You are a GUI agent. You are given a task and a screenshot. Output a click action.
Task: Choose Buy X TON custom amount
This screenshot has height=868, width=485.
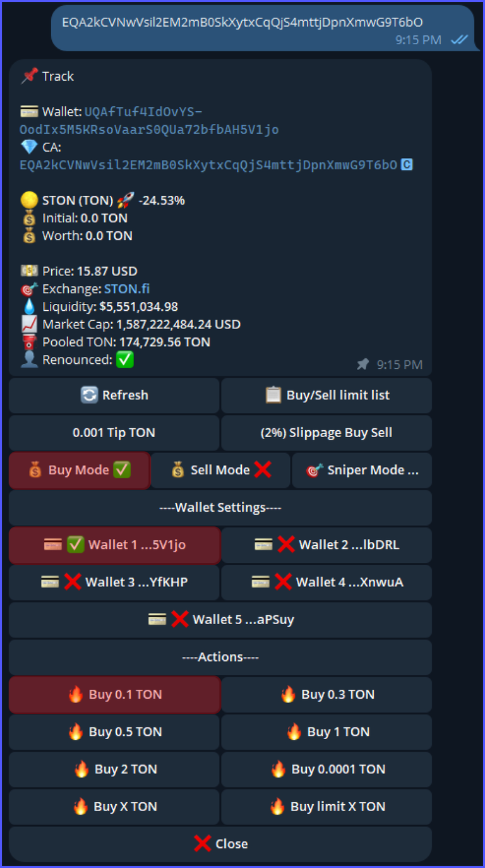(114, 807)
